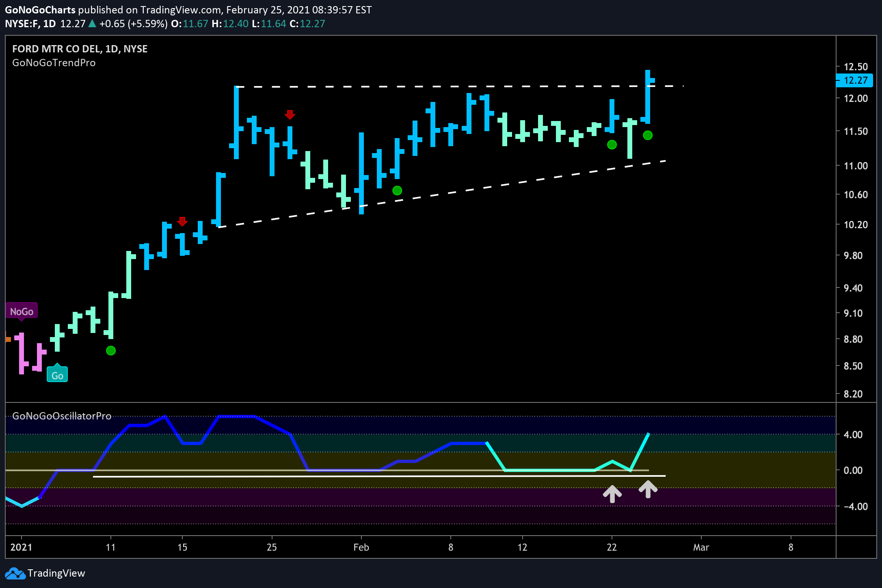Click the NYSE:F, 1D symbol text
882x588 pixels.
(x=30, y=24)
